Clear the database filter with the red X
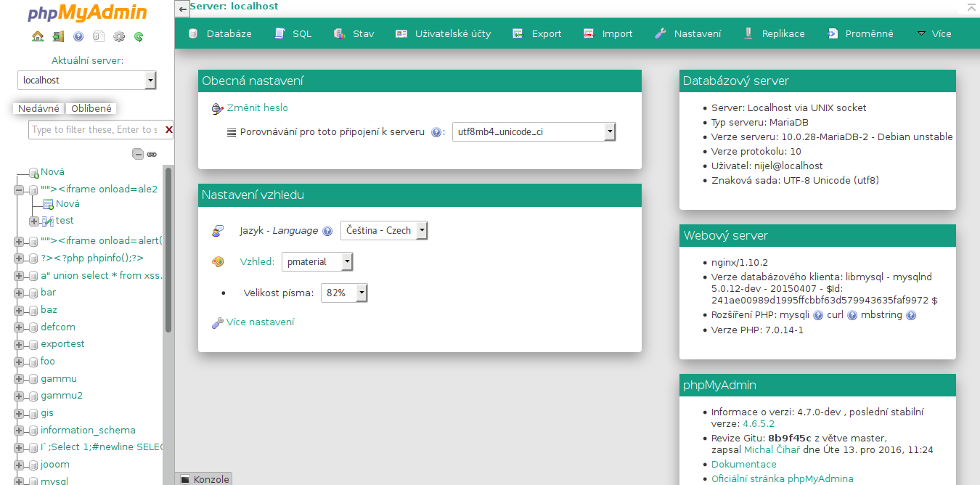980x485 pixels. click(x=168, y=130)
